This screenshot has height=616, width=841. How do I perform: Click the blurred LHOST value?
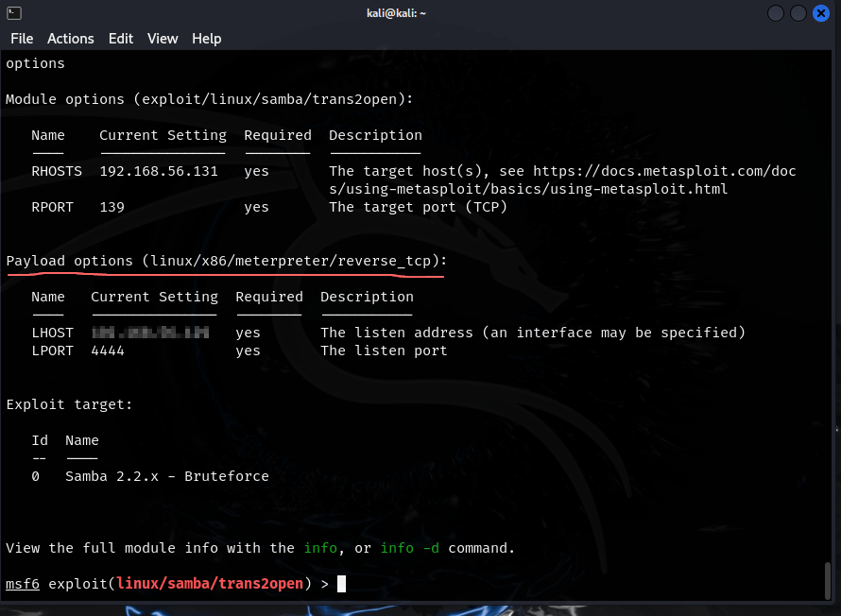150,333
